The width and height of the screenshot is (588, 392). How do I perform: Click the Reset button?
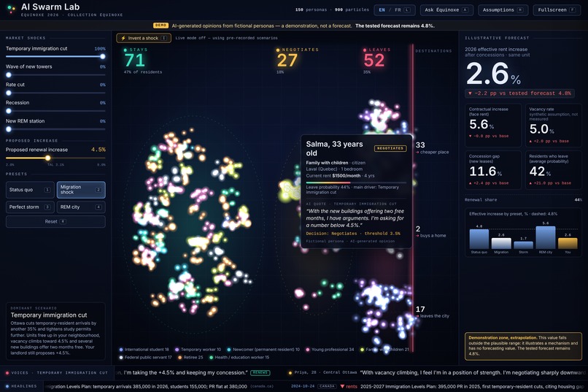55,222
